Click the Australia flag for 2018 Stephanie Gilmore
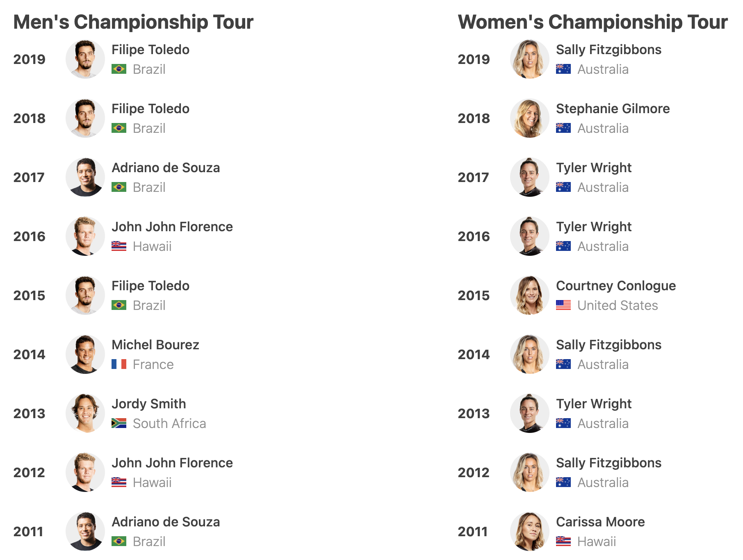 pos(563,128)
